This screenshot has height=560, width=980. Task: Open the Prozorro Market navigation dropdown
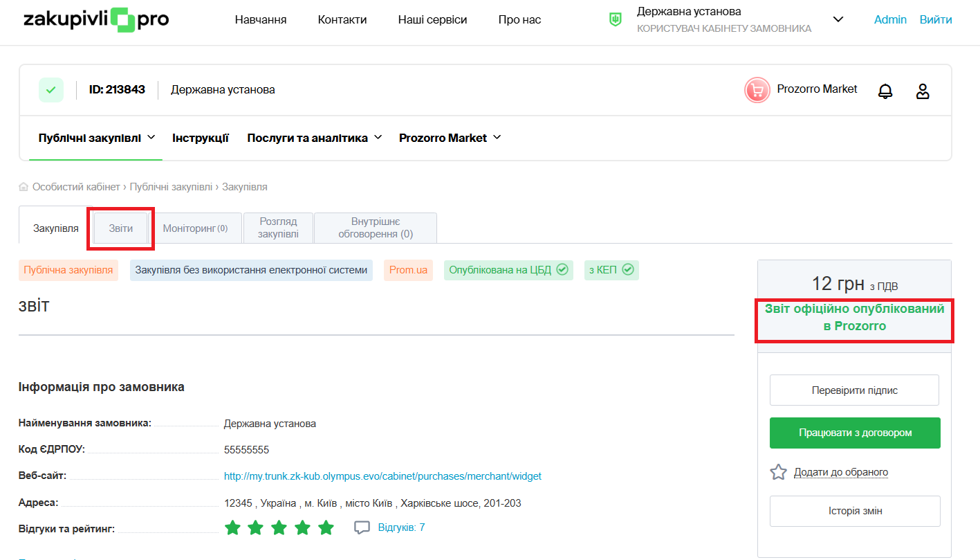tap(450, 138)
